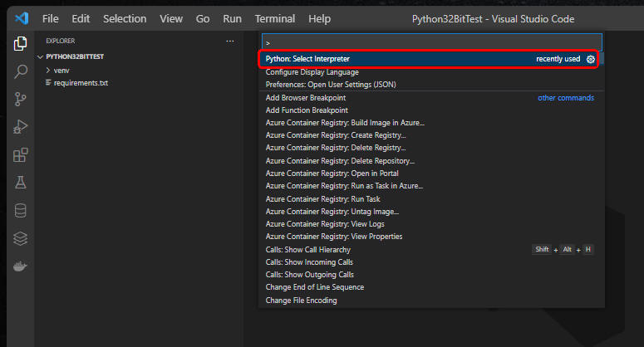The width and height of the screenshot is (644, 347).
Task: Run Azure Container Registry: Run as Task in Azure
Action: point(431,186)
